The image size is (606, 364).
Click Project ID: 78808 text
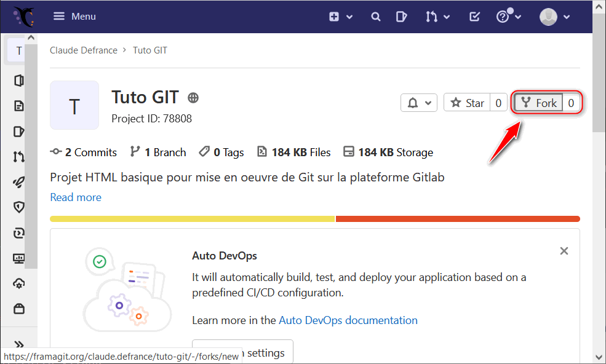(151, 119)
